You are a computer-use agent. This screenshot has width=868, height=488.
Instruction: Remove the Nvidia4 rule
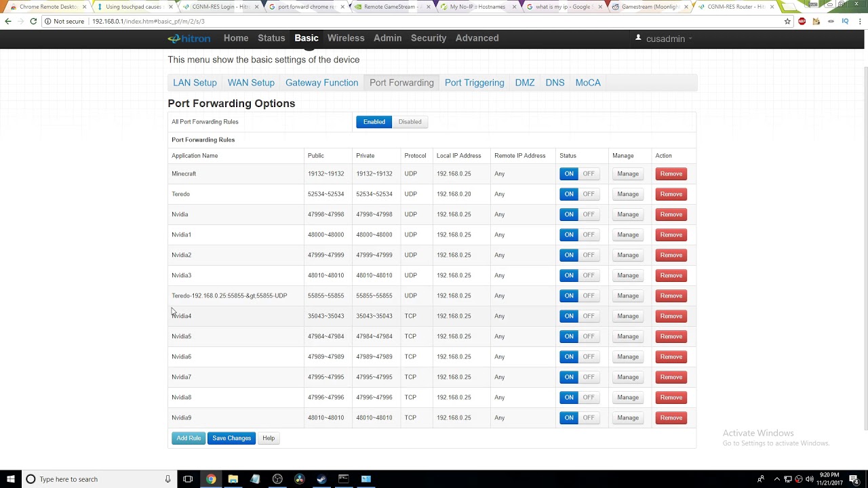coord(671,316)
